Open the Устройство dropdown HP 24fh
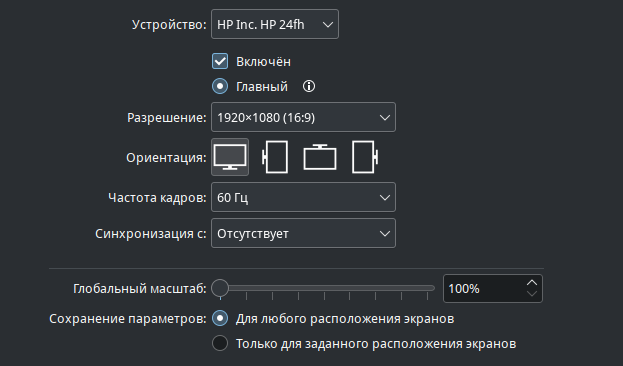623x366 pixels. point(275,24)
